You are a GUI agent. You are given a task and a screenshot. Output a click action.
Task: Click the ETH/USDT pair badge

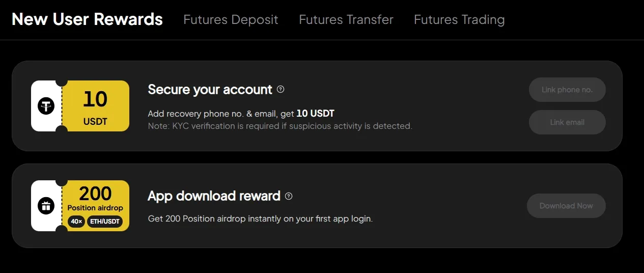point(105,222)
